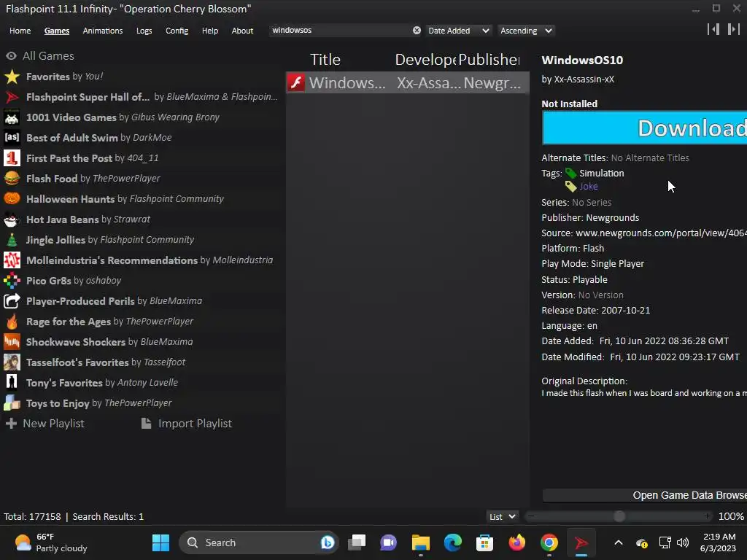The height and width of the screenshot is (560, 747).
Task: Open the Config tab
Action: [177, 31]
